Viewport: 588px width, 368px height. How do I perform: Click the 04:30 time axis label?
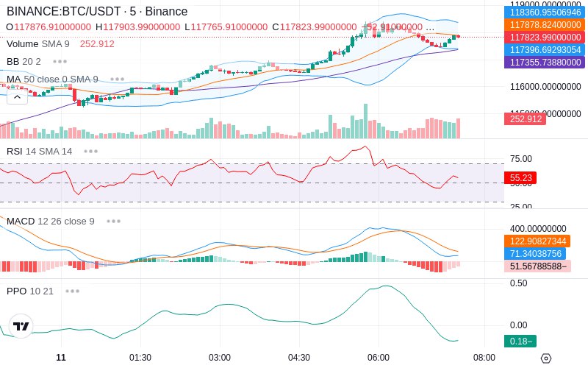pyautogui.click(x=299, y=358)
